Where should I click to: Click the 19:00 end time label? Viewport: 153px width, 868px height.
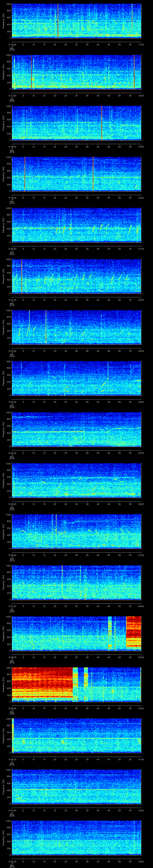141,147
